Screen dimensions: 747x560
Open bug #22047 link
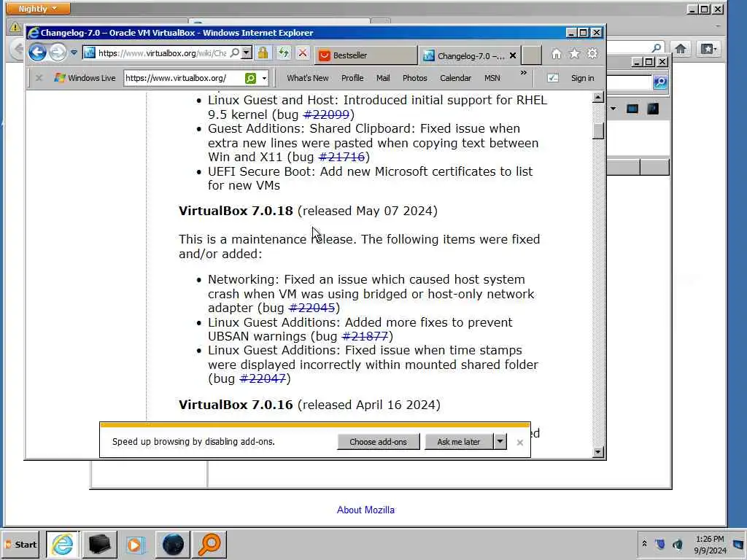tap(263, 379)
